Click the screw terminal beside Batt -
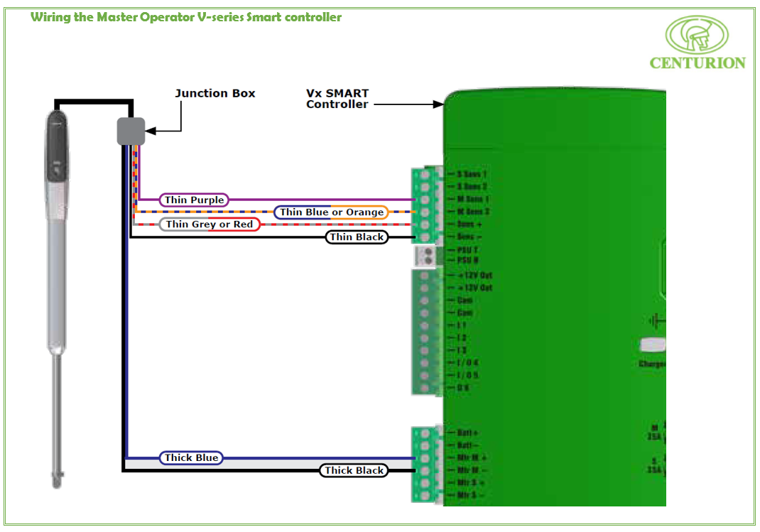Screen dimensions: 760x532 (x=425, y=446)
